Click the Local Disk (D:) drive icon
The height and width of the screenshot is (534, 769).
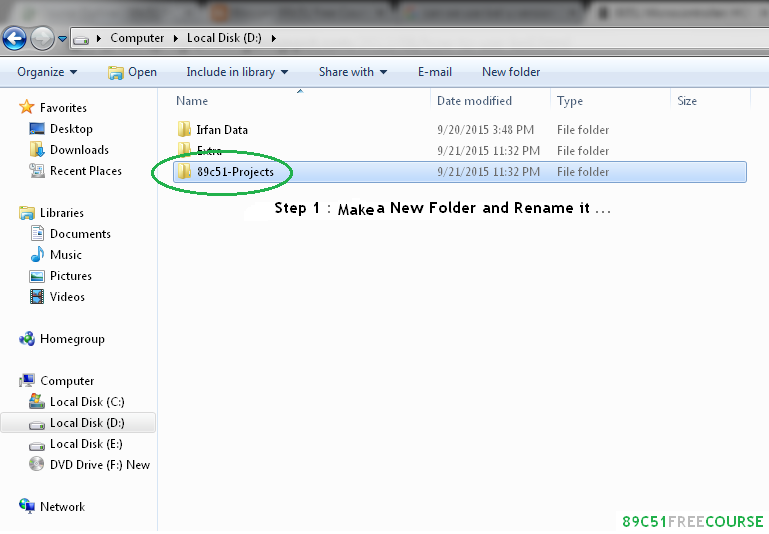[x=37, y=425]
